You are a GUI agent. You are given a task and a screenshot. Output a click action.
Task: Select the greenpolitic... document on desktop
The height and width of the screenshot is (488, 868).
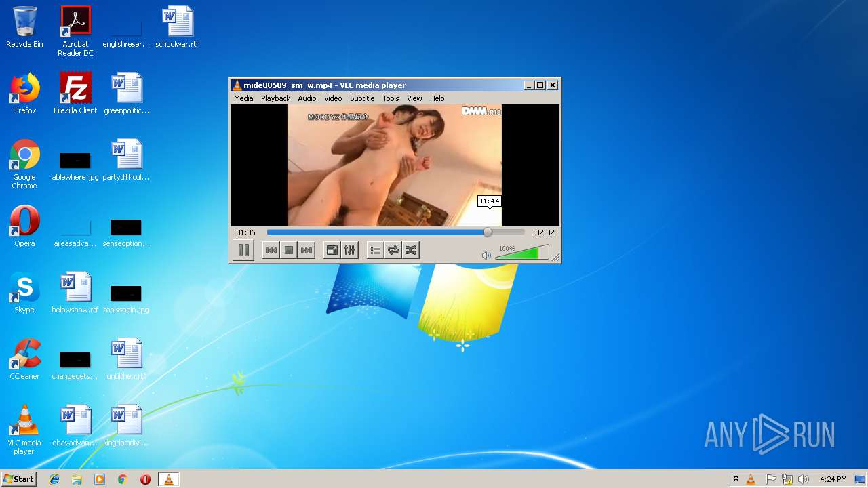pyautogui.click(x=126, y=94)
